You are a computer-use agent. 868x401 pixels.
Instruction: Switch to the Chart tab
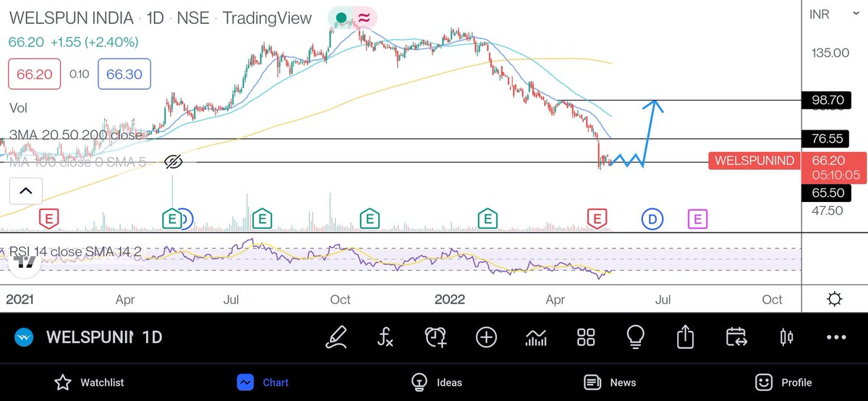click(263, 382)
